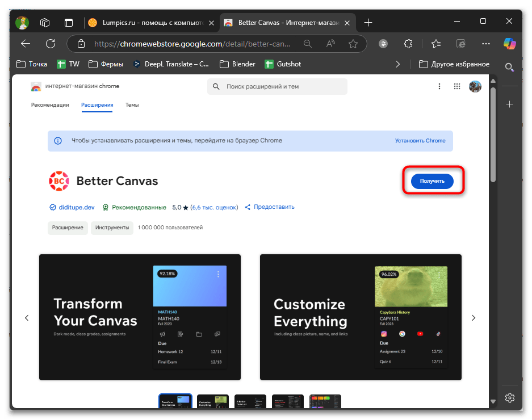
Task: Close the Lumpics.ru tab
Action: point(211,23)
